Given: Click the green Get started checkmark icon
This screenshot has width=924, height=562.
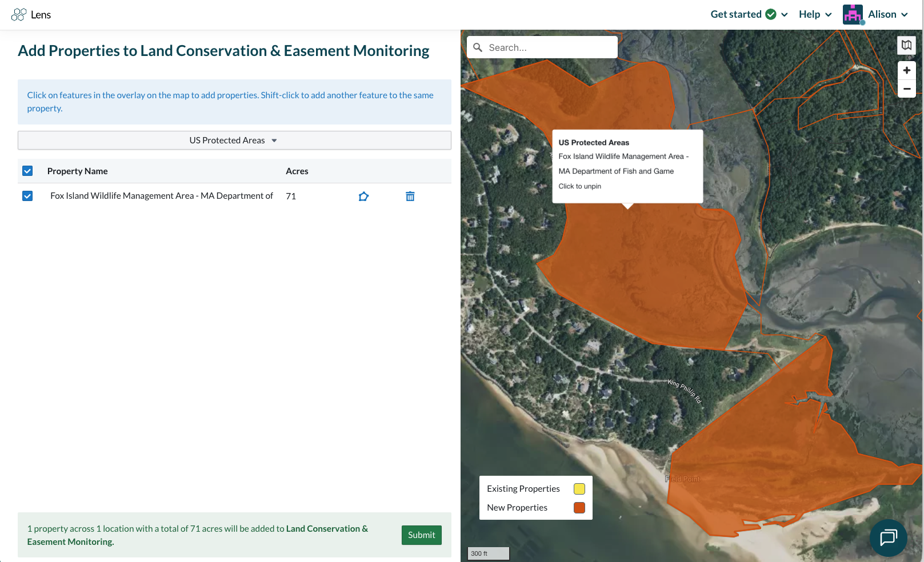Looking at the screenshot, I should [x=771, y=14].
